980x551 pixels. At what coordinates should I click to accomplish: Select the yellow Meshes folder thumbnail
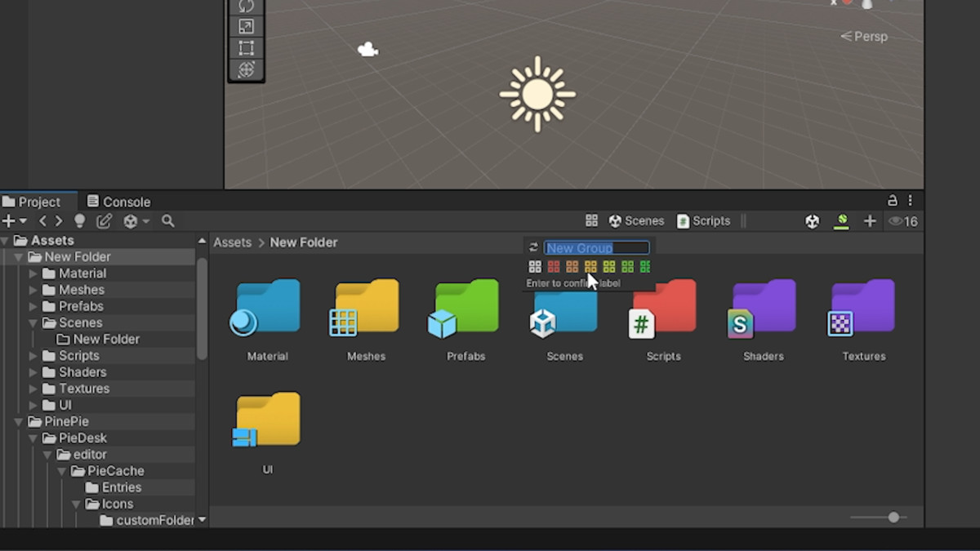365,309
